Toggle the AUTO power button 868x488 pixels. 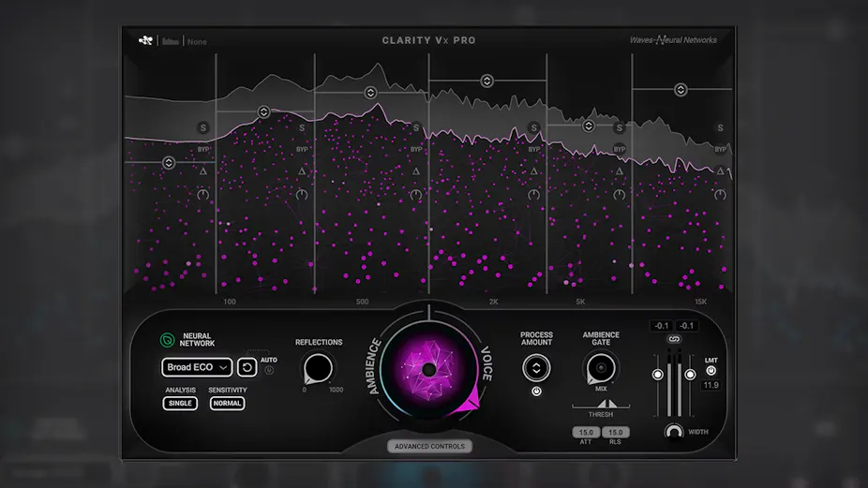[x=269, y=370]
